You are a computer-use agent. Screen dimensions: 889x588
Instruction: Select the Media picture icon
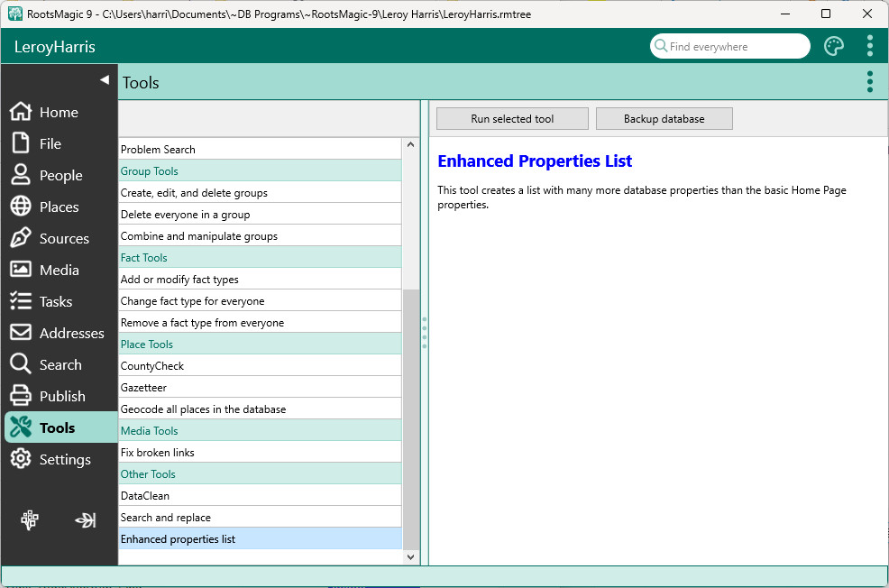coord(21,270)
